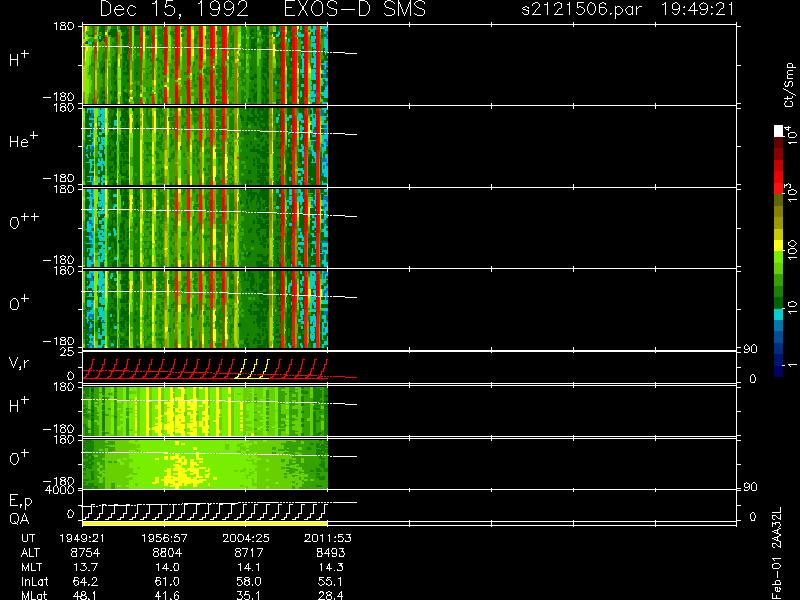Pick the yellow segment near 100 on the color bar
The image size is (800, 600).
click(x=779, y=245)
